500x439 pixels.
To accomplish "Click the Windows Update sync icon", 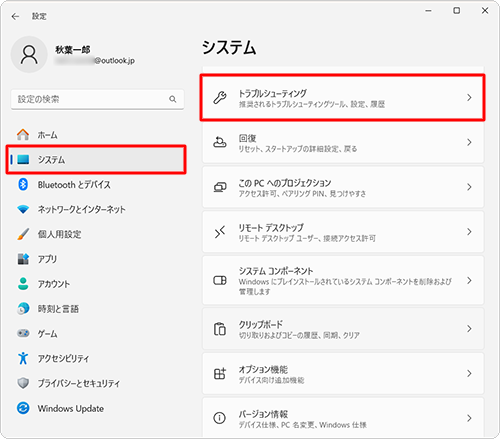I will (23, 408).
